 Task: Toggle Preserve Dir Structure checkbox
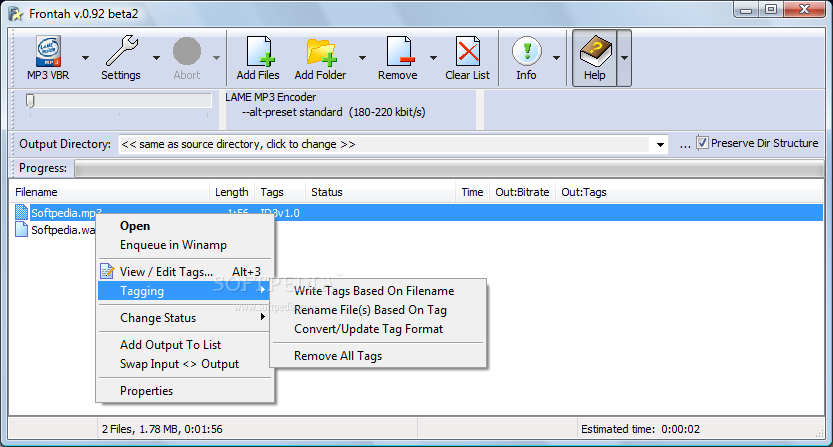coord(702,143)
